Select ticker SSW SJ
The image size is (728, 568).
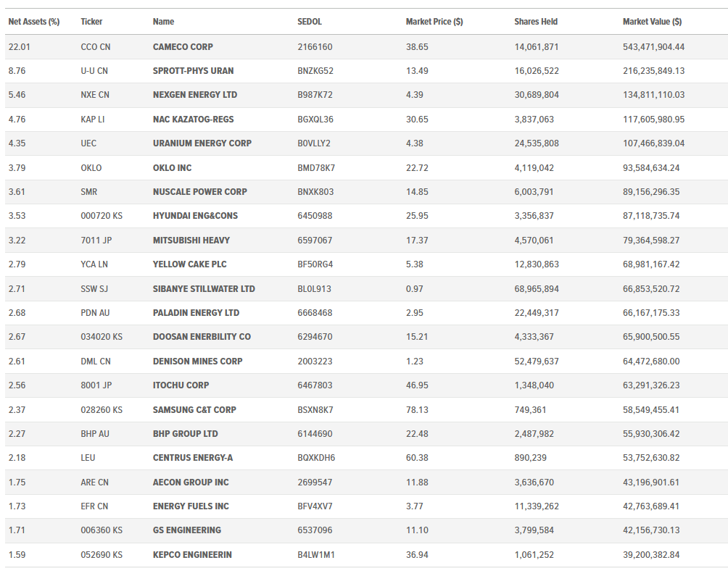(x=94, y=288)
